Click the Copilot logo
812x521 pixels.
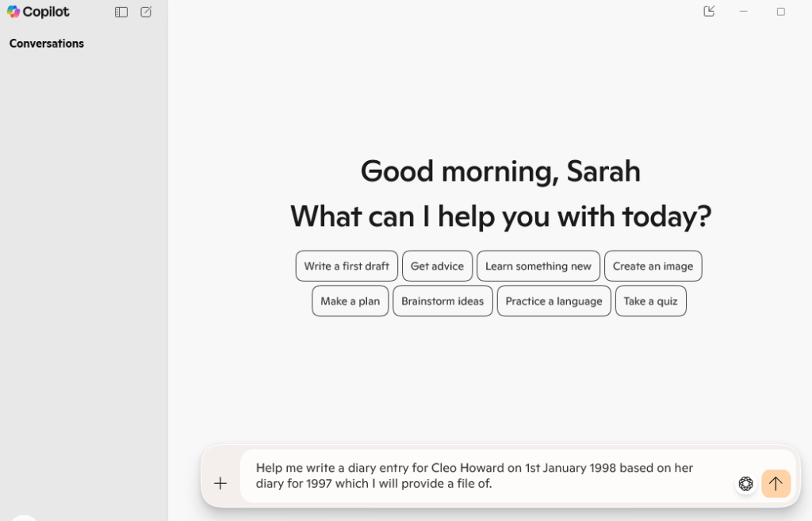38,12
